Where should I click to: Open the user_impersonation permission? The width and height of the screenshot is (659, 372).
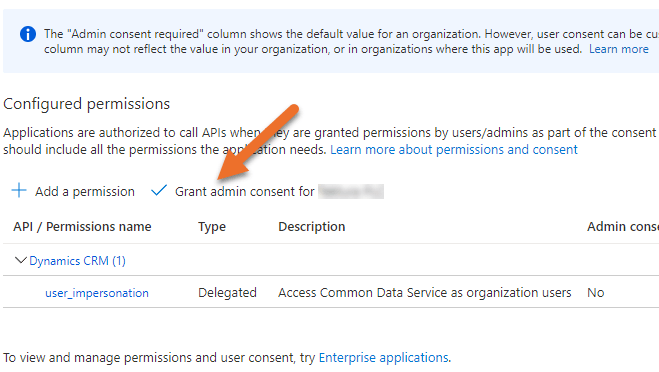coord(97,293)
